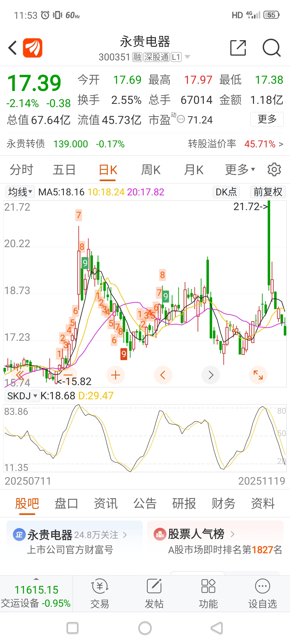Expand stock code dropdown triangle
Image resolution: width=290 pixels, height=644 pixels.
click(187, 57)
